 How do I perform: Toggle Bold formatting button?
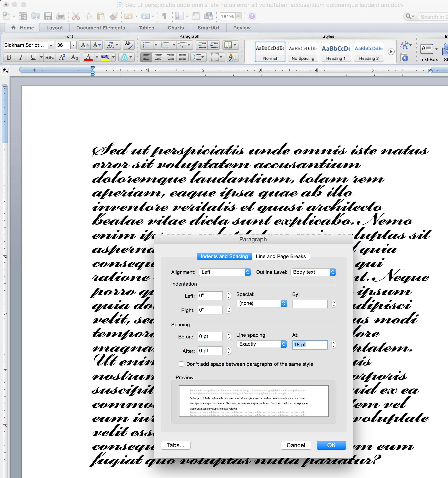pos(9,57)
